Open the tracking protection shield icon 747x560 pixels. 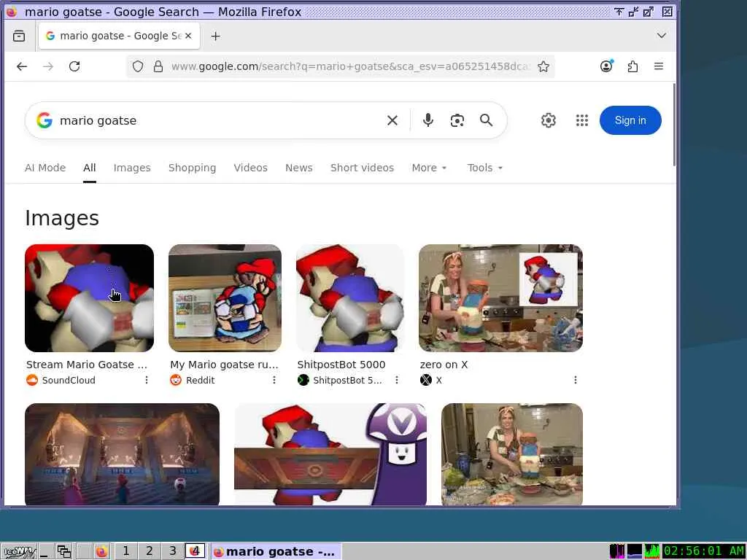tap(138, 66)
